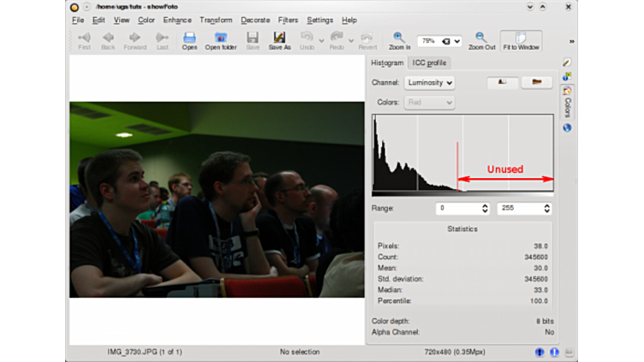This screenshot has width=644, height=362.
Task: Switch histogram to linear scale button
Action: click(503, 83)
